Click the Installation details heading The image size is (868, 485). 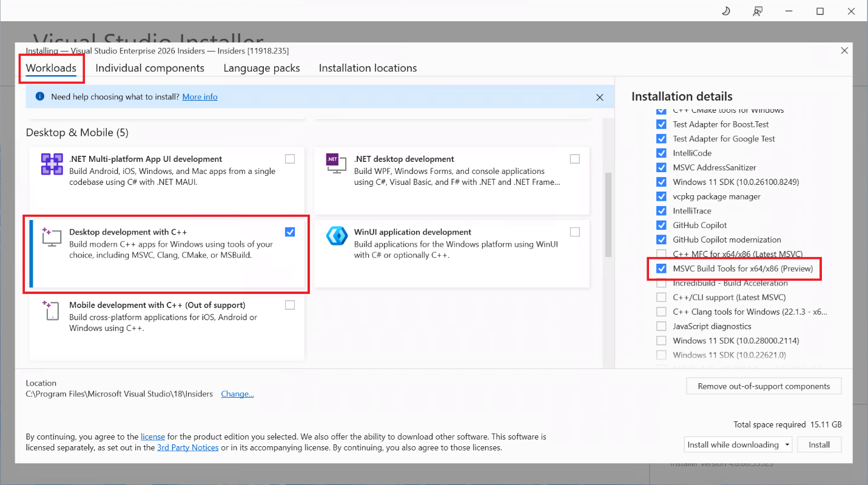tap(682, 96)
